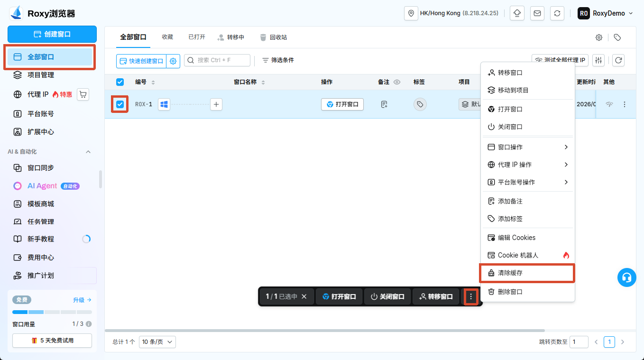644x360 pixels.
Task: Click the upload arrow icon in the header
Action: (517, 13)
